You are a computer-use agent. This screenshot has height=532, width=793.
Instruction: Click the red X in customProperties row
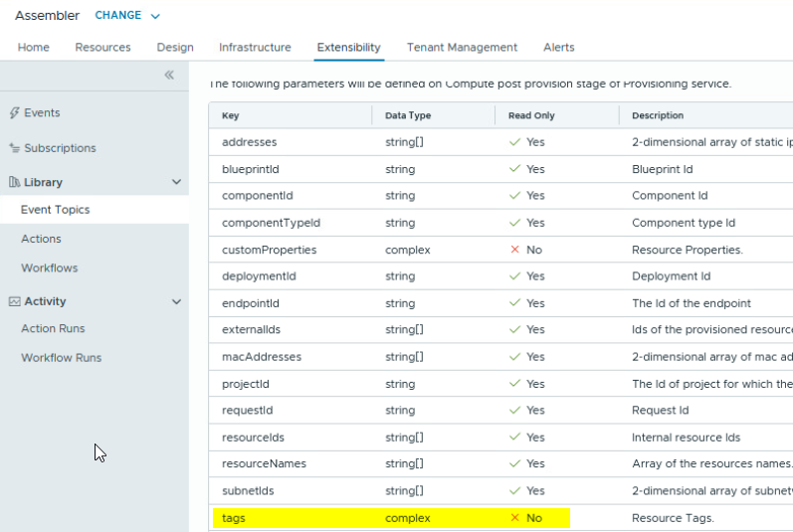[x=514, y=250]
